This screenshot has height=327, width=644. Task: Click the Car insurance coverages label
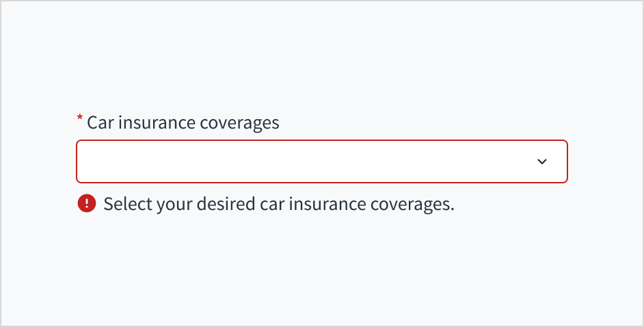click(183, 122)
